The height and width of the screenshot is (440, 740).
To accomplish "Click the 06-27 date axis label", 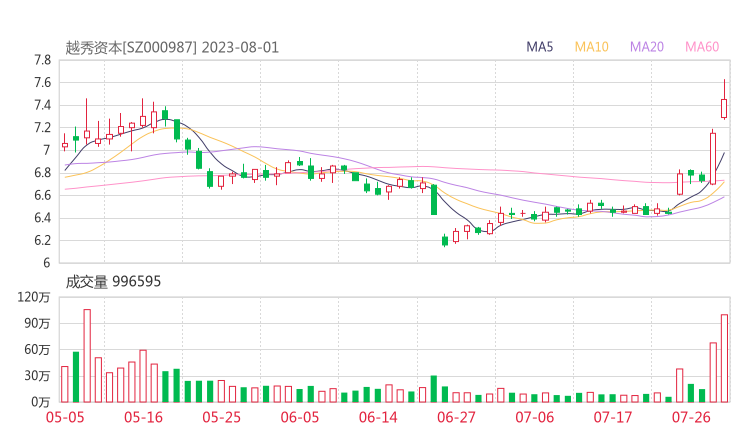I will tap(456, 417).
